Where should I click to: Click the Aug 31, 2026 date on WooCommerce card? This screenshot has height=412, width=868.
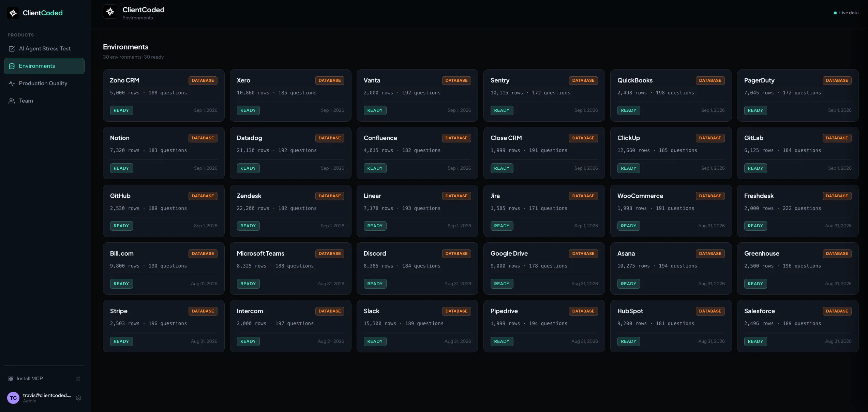[x=712, y=226]
